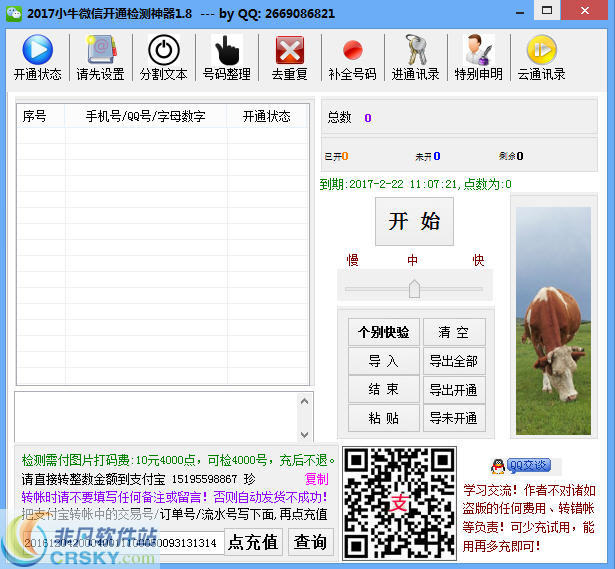
Task: Minimize the window
Action: (x=520, y=13)
